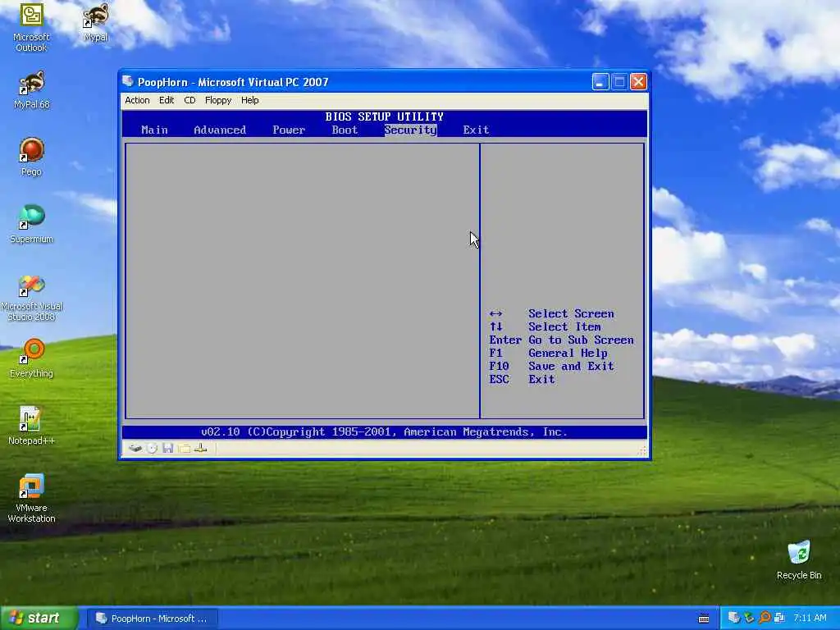Image resolution: width=840 pixels, height=630 pixels.
Task: Click the Virtual PC title bar icon
Action: tap(127, 81)
